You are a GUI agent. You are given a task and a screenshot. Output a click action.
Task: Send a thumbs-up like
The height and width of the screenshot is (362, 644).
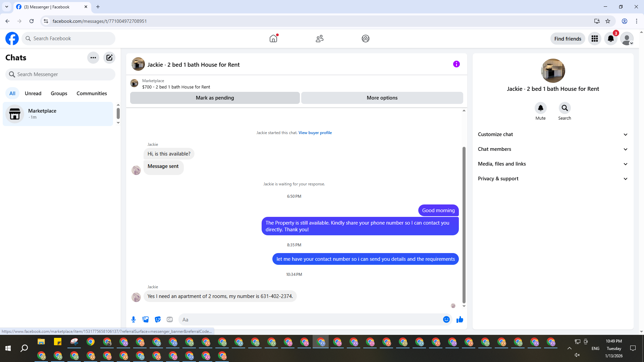(x=460, y=319)
